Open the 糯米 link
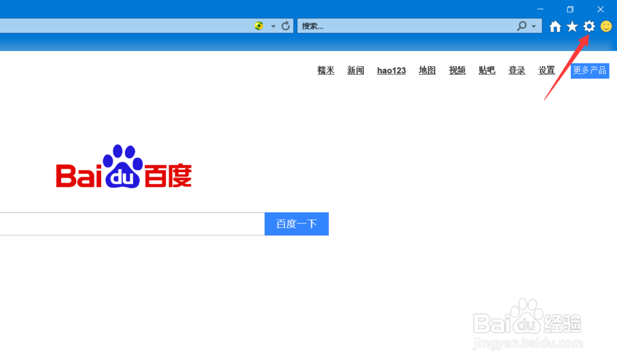The image size is (617, 364). tap(326, 70)
